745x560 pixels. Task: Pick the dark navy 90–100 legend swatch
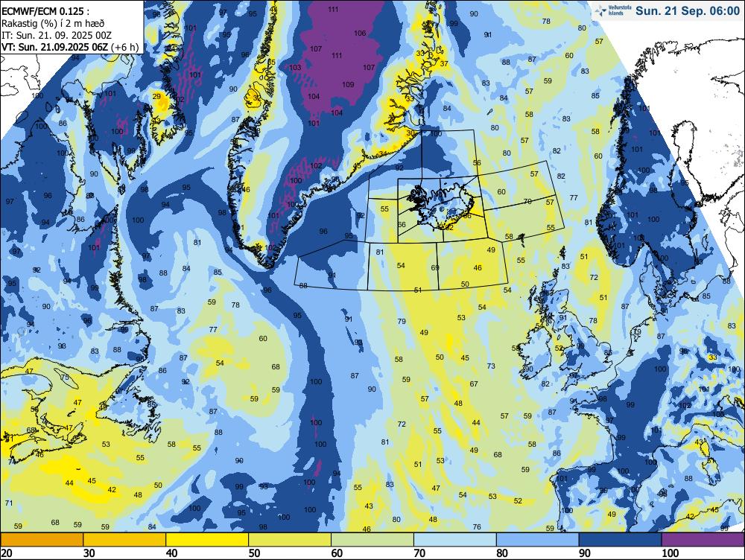(620, 540)
